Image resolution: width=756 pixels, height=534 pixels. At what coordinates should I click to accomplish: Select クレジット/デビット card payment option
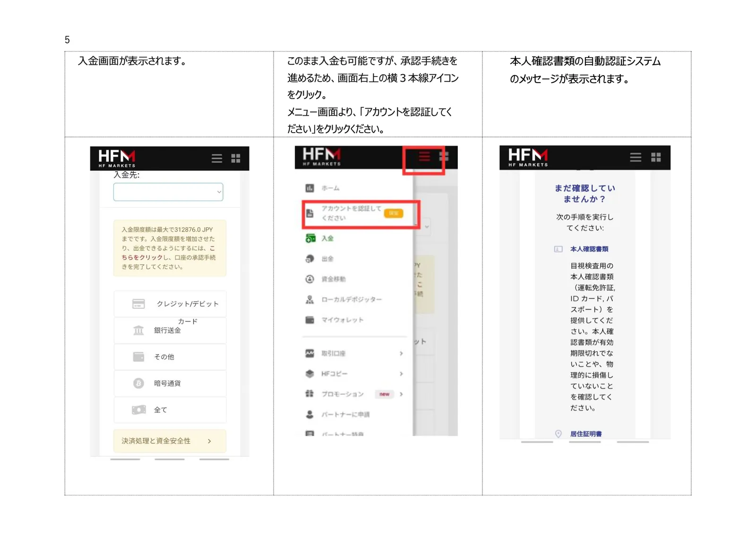pos(170,304)
